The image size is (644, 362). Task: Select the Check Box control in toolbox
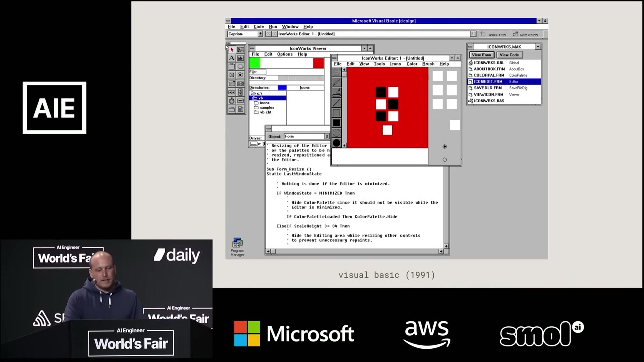(232, 75)
